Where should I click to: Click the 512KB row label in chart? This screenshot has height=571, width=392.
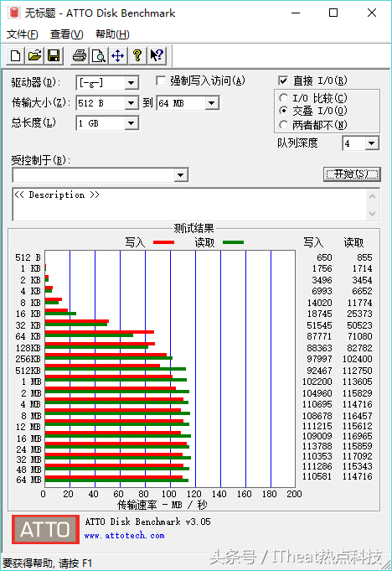[x=28, y=371]
